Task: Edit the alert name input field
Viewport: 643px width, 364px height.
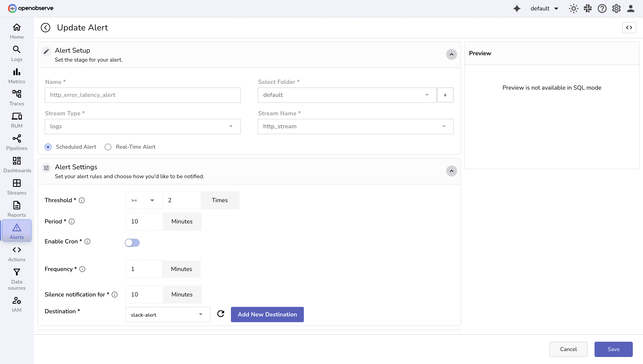Action: (142, 95)
